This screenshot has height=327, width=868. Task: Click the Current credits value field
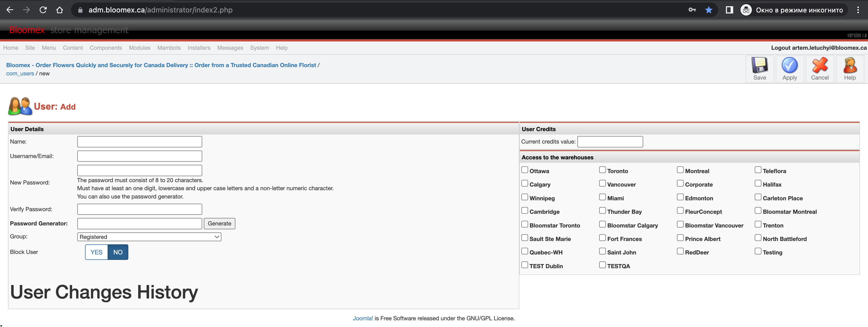click(x=610, y=142)
